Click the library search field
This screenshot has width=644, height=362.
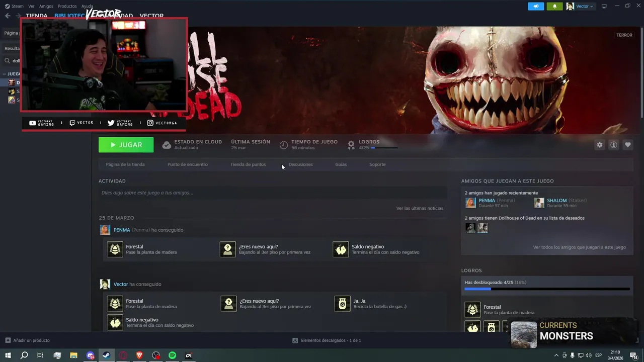(x=12, y=61)
